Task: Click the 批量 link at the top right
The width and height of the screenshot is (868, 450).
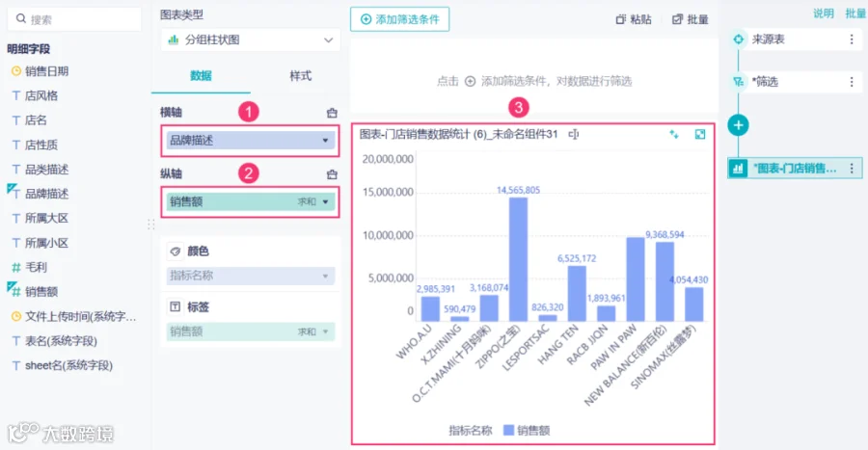Action: (x=855, y=13)
